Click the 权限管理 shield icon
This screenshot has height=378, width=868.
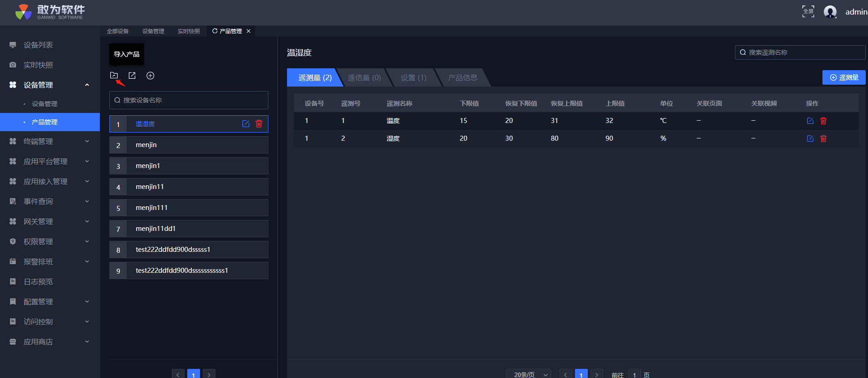click(x=13, y=242)
